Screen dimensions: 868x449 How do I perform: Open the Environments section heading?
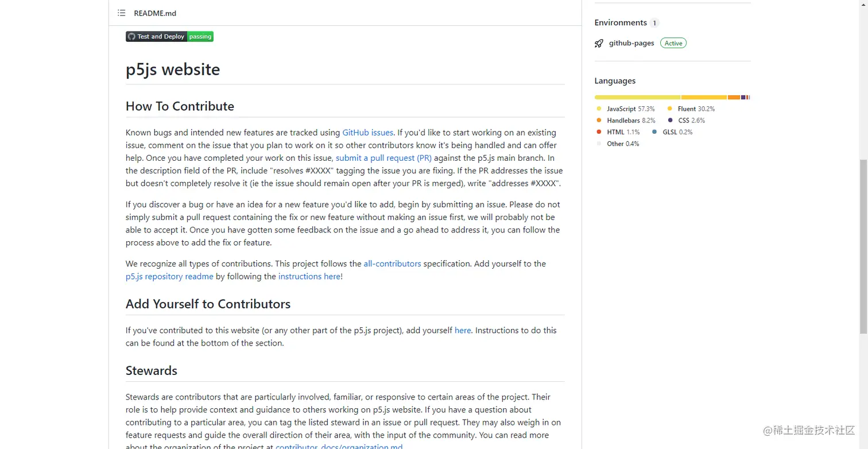point(621,23)
